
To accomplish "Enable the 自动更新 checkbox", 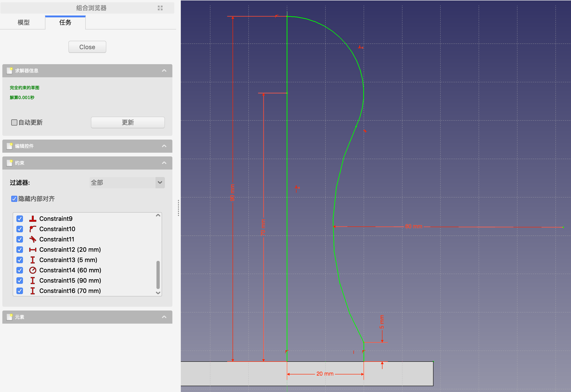I will [14, 122].
